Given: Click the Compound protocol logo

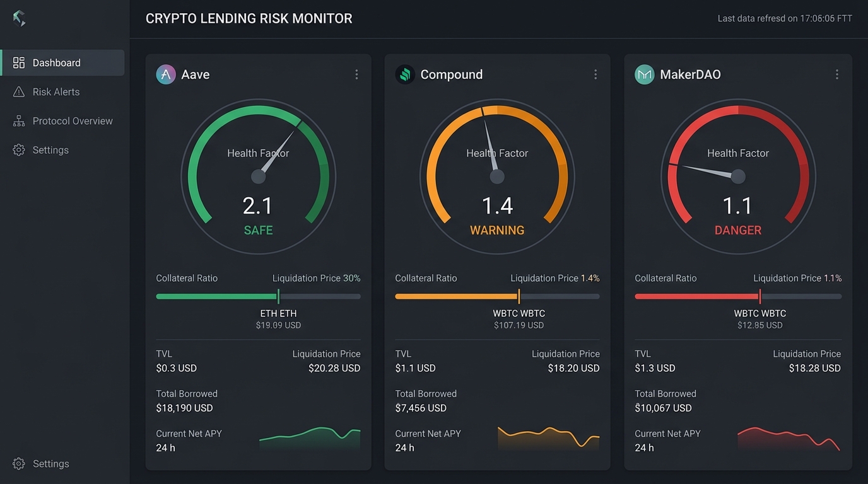Looking at the screenshot, I should 405,74.
